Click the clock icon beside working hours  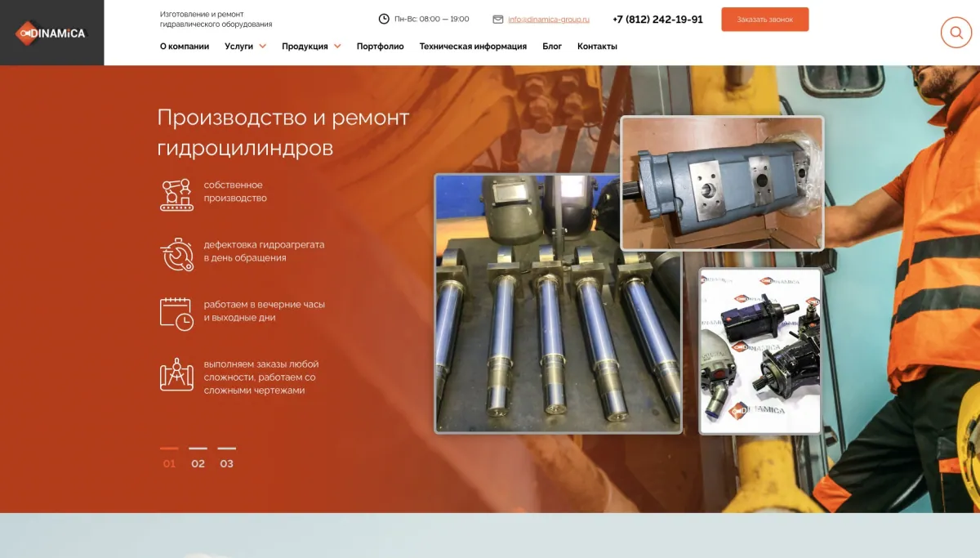(384, 19)
